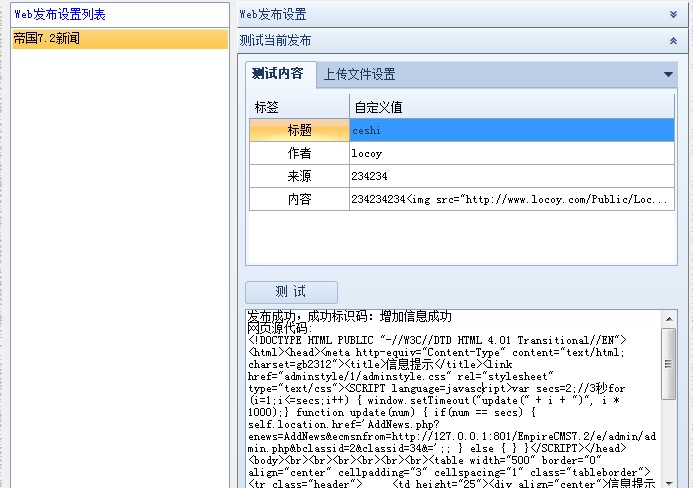The width and height of the screenshot is (693, 488).
Task: Select the 内容 row label
Action: [299, 199]
